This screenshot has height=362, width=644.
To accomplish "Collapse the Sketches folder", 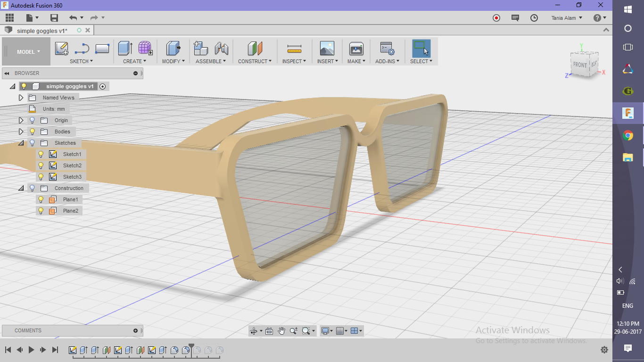I will tap(21, 143).
